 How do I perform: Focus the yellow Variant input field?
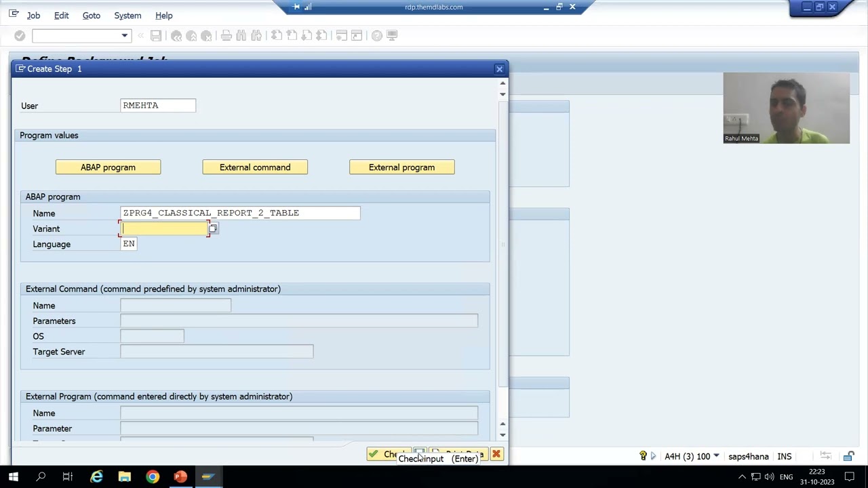[x=165, y=228]
